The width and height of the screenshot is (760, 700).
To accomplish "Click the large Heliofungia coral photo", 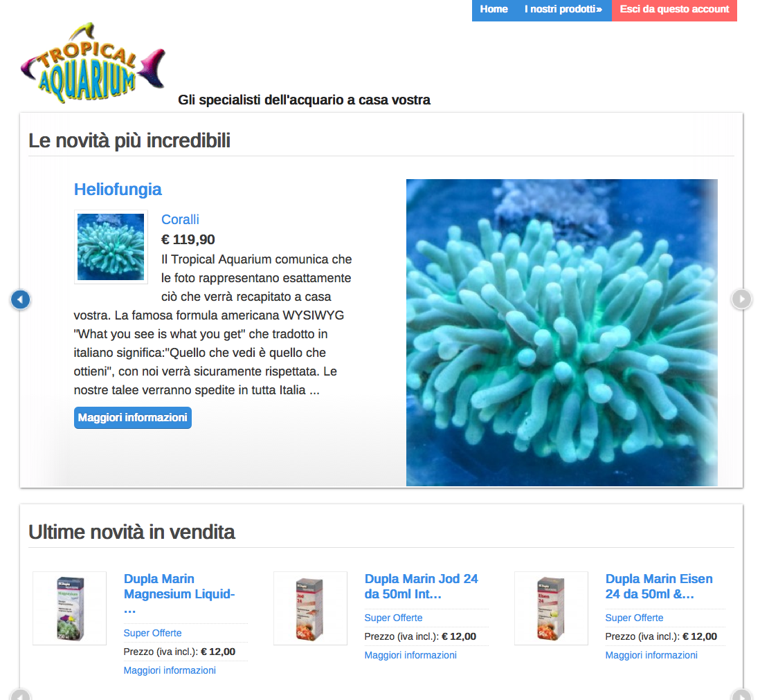I will 562,333.
